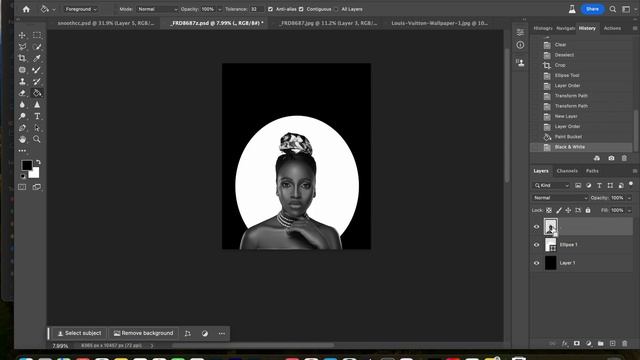Toggle lock all padlock icon
This screenshot has height=360, width=640.
588,210
